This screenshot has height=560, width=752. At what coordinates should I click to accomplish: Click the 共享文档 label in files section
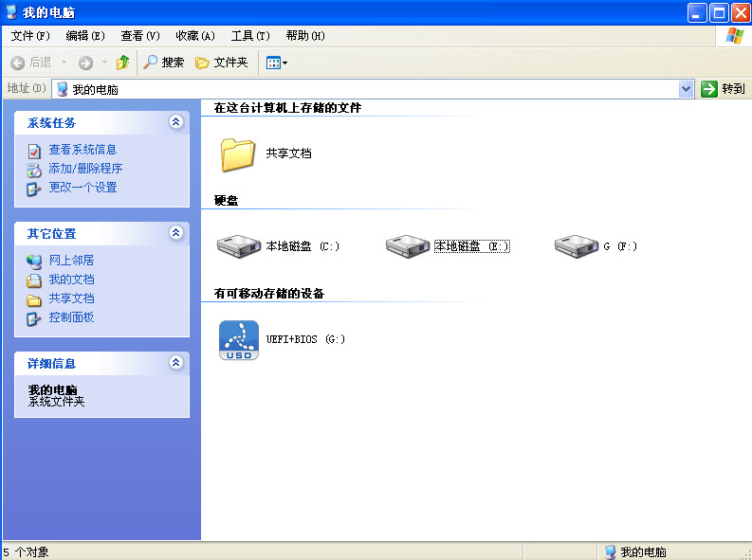pyautogui.click(x=288, y=154)
